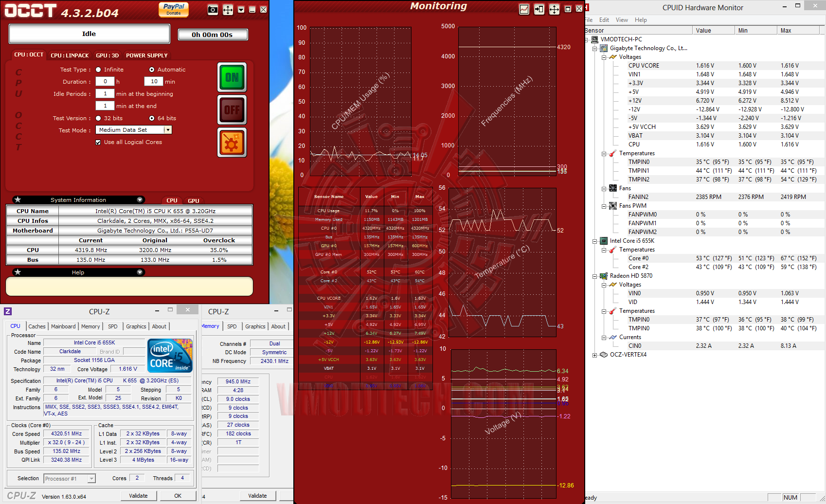Collapse the System Information section arrow
The height and width of the screenshot is (504, 826).
[x=140, y=200]
